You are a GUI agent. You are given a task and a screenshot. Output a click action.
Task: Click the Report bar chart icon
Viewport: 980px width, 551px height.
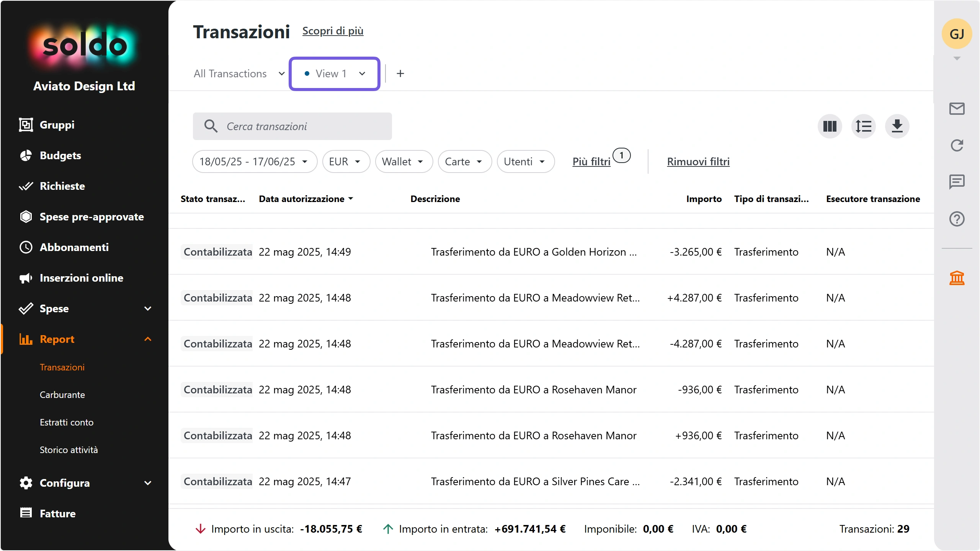[26, 339]
